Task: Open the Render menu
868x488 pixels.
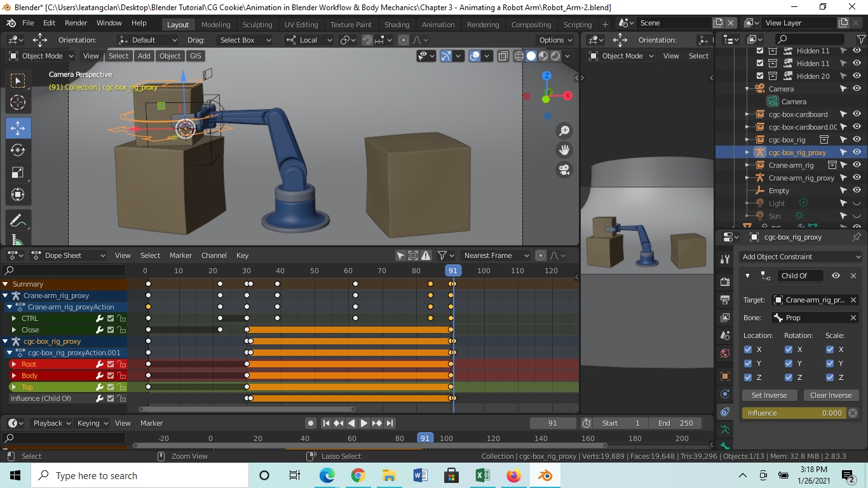Action: coord(76,23)
